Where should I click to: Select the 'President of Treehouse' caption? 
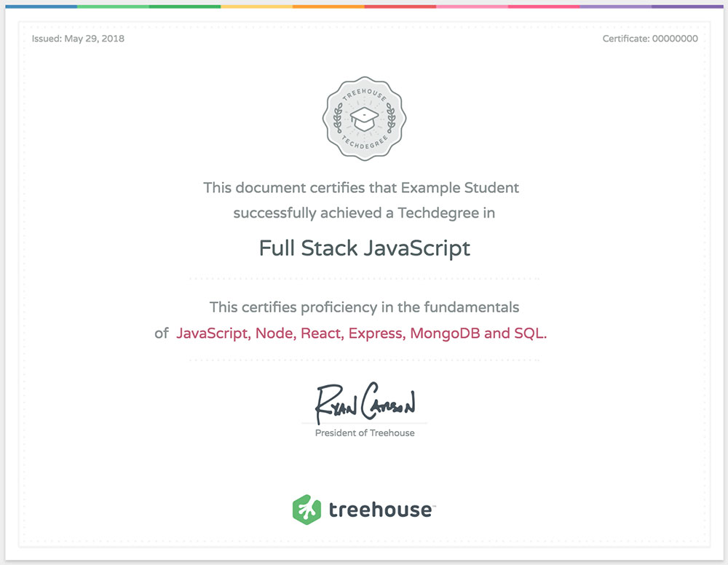[365, 432]
